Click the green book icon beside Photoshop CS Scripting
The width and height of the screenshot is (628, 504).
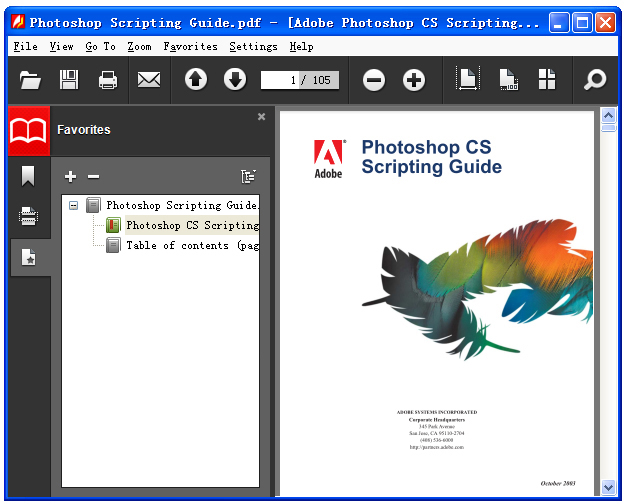coord(113,225)
